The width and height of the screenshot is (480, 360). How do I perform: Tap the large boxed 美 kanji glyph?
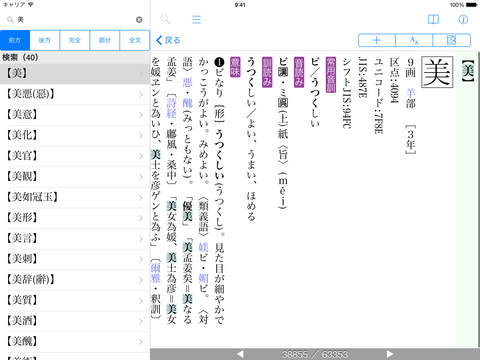pos(437,72)
